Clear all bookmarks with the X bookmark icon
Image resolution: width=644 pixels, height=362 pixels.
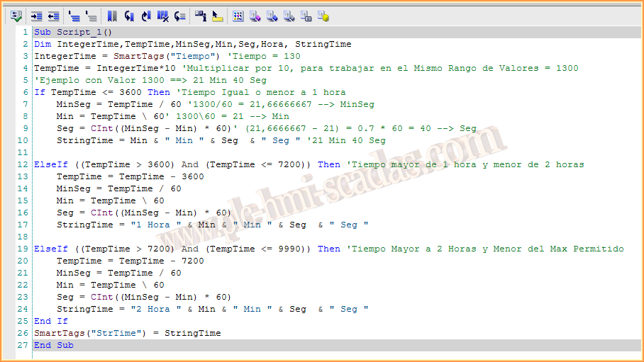163,15
